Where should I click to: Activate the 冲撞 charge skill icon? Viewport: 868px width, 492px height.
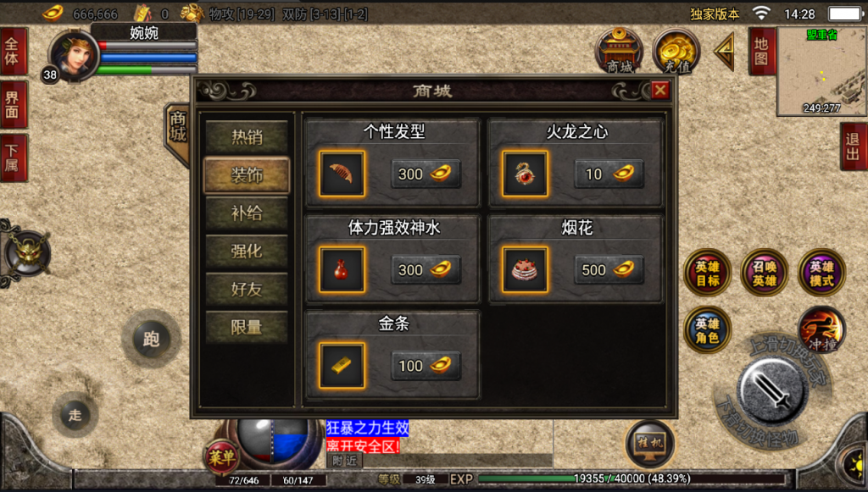[x=821, y=329]
